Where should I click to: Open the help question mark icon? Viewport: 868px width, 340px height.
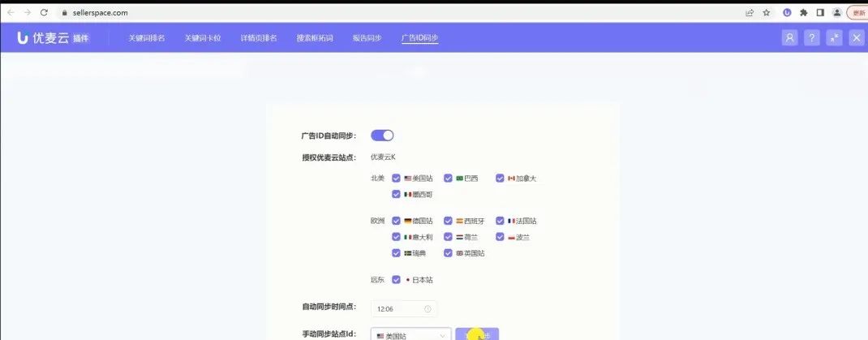811,38
